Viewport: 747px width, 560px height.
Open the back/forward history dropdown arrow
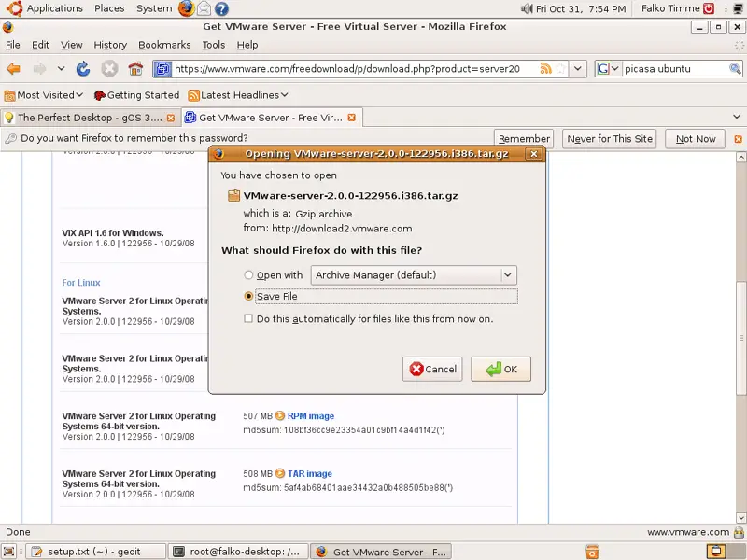click(61, 68)
